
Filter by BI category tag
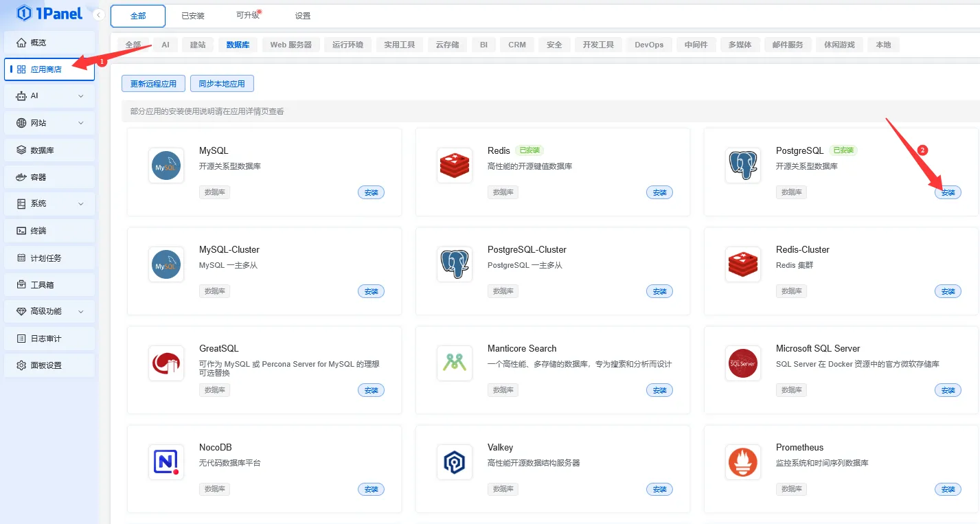click(483, 45)
